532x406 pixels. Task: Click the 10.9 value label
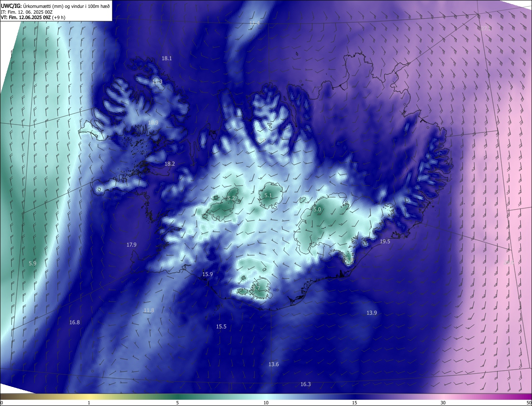point(153,123)
